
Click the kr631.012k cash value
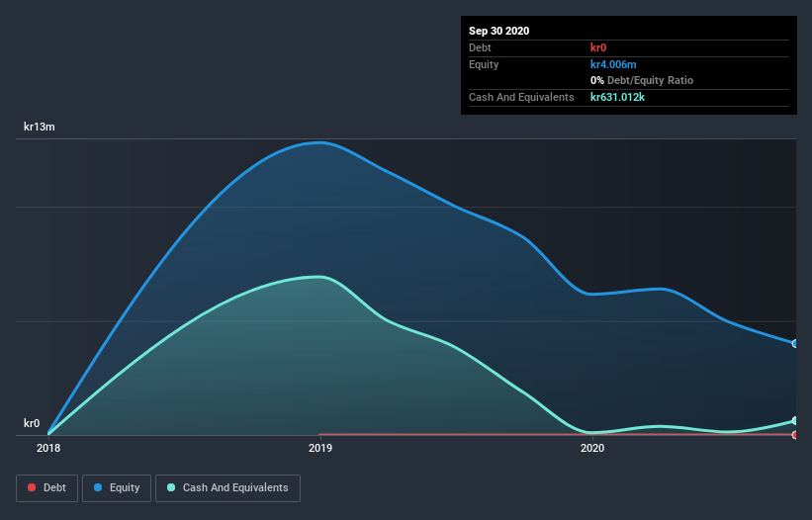617,97
